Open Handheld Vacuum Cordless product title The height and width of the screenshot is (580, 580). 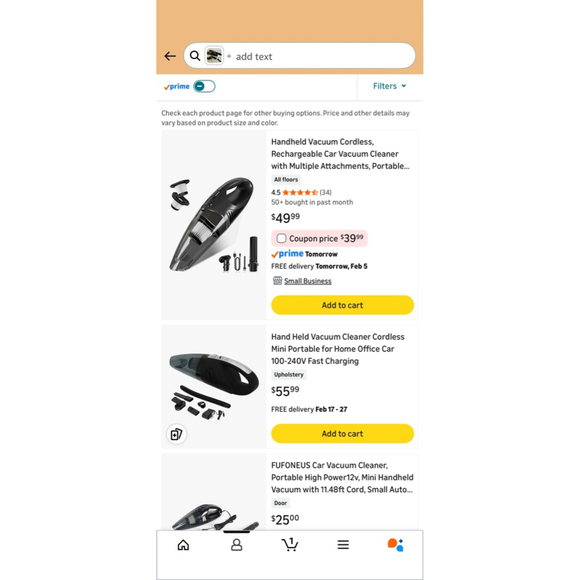point(340,154)
